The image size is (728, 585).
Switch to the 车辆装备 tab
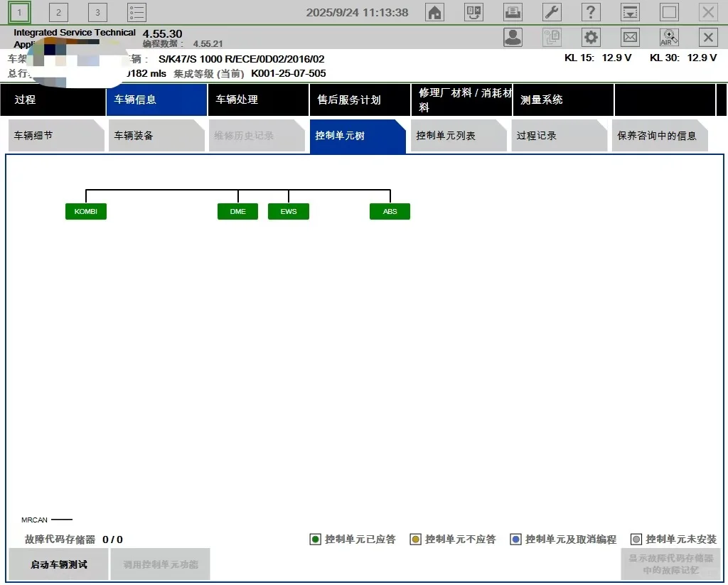[156, 136]
